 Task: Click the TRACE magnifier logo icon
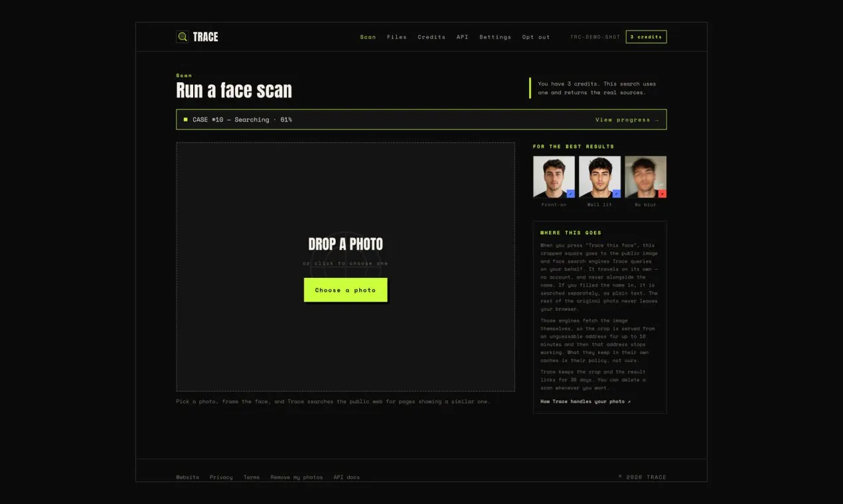click(x=183, y=37)
